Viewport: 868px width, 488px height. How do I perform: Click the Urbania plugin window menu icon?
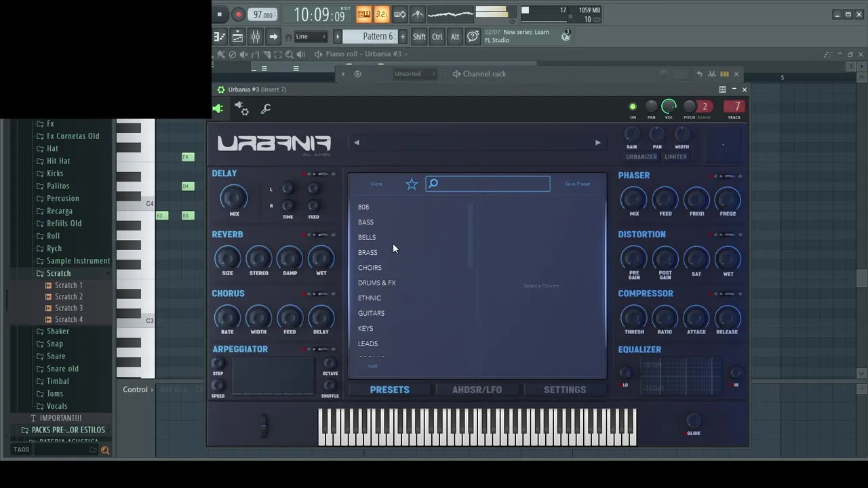[722, 89]
